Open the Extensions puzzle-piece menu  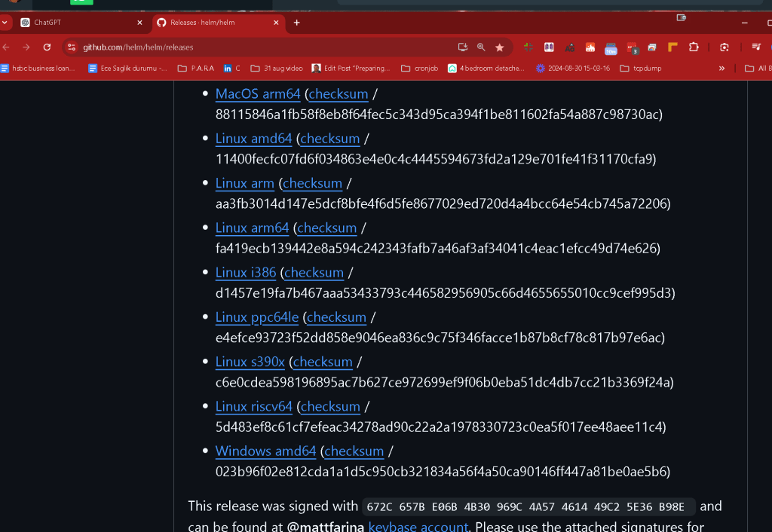pos(694,47)
